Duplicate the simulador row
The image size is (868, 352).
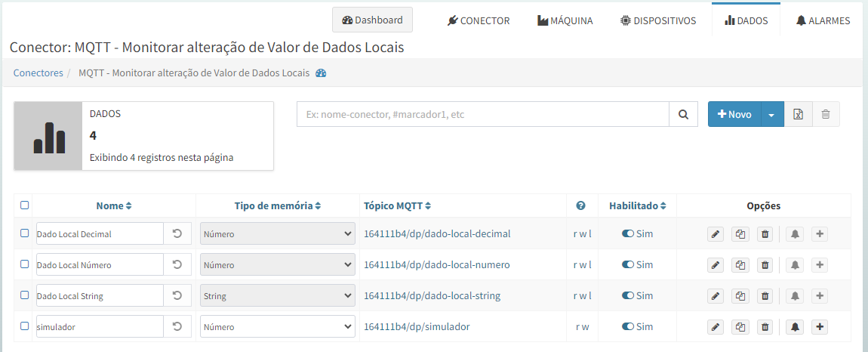click(x=740, y=327)
